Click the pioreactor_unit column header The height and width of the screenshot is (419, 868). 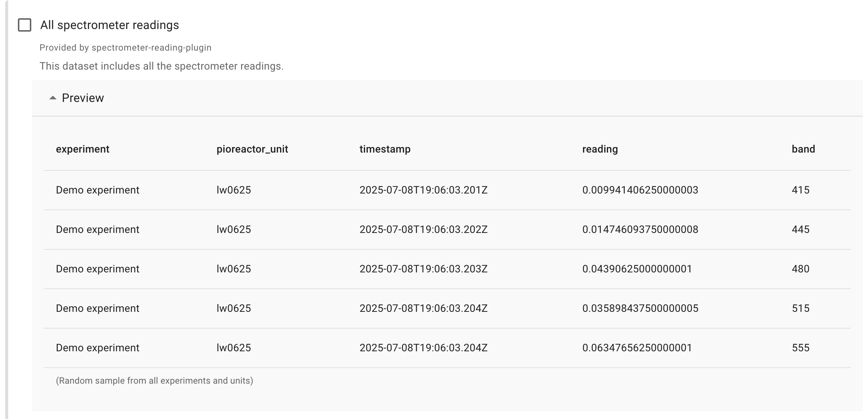(x=252, y=149)
